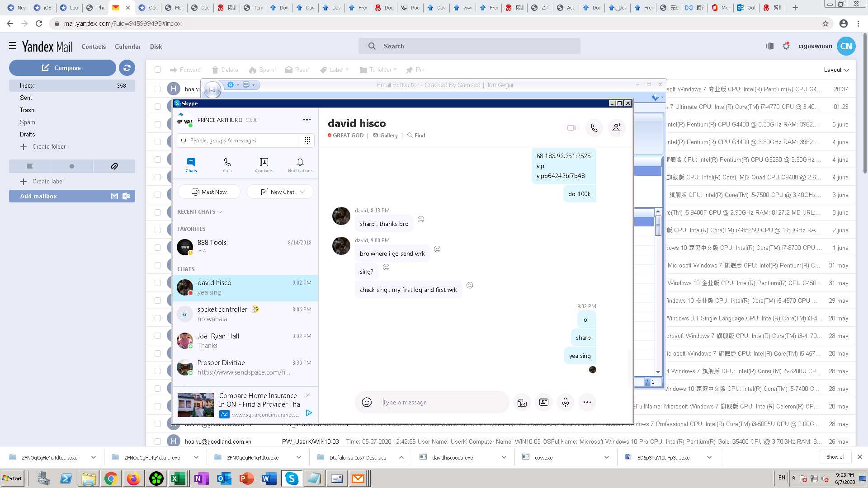
Task: Click the record voice message microphone
Action: (x=565, y=402)
